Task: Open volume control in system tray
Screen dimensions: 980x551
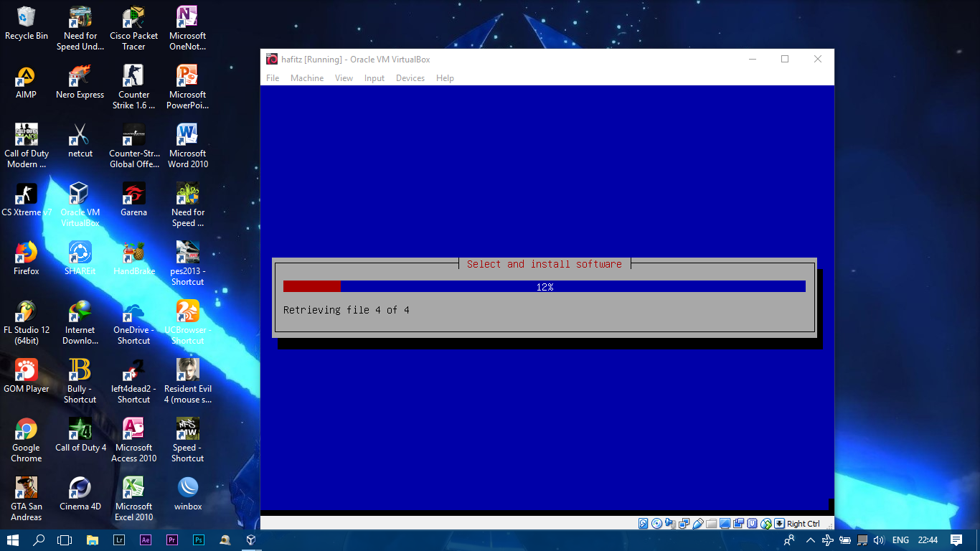Action: 880,540
